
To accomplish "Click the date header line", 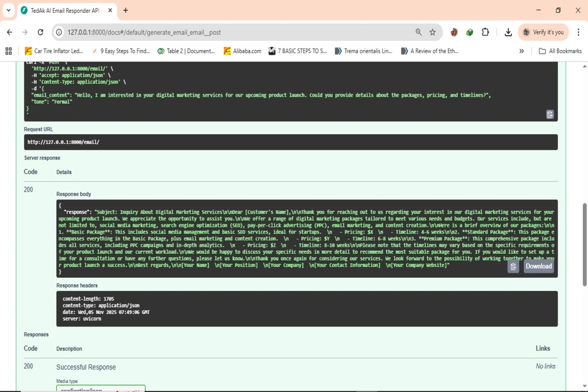I will (x=106, y=312).
